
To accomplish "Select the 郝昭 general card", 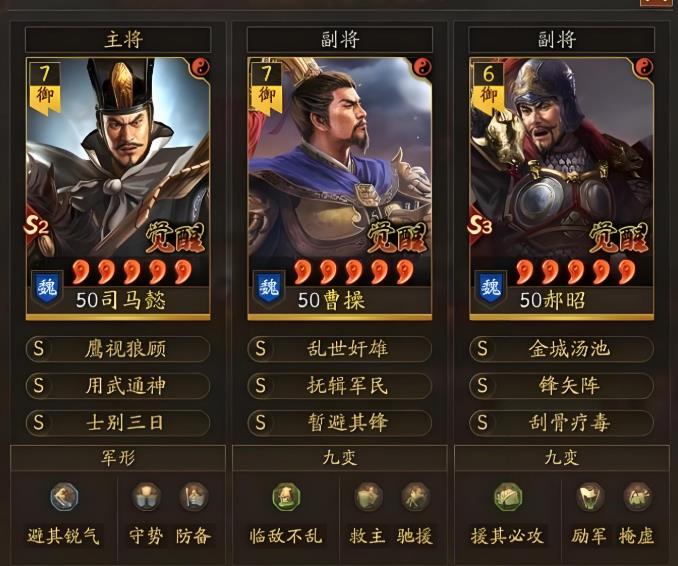I will coord(562,189).
